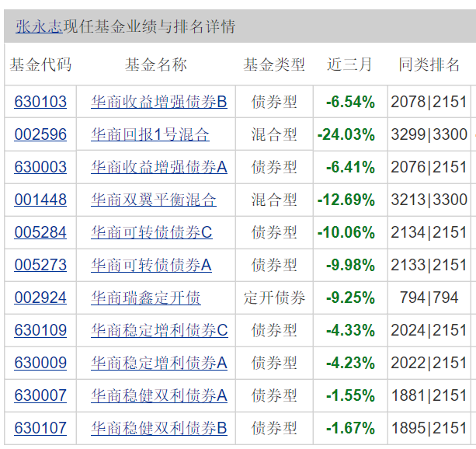Open 华商稳健双利债券B fund page
The image size is (476, 449).
click(x=159, y=428)
